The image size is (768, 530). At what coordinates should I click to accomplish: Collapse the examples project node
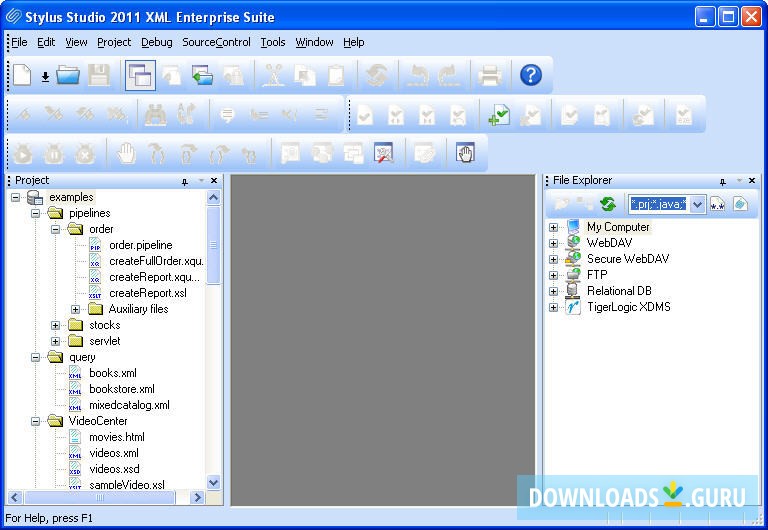(16, 197)
